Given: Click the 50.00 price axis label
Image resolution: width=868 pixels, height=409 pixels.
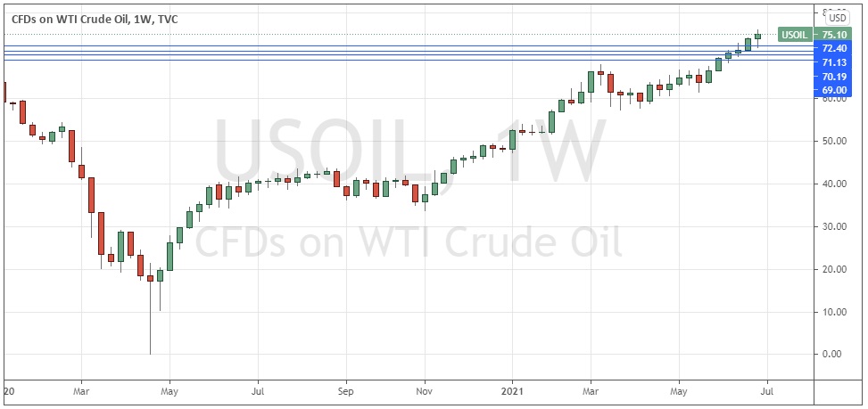Looking at the screenshot, I should tap(835, 141).
